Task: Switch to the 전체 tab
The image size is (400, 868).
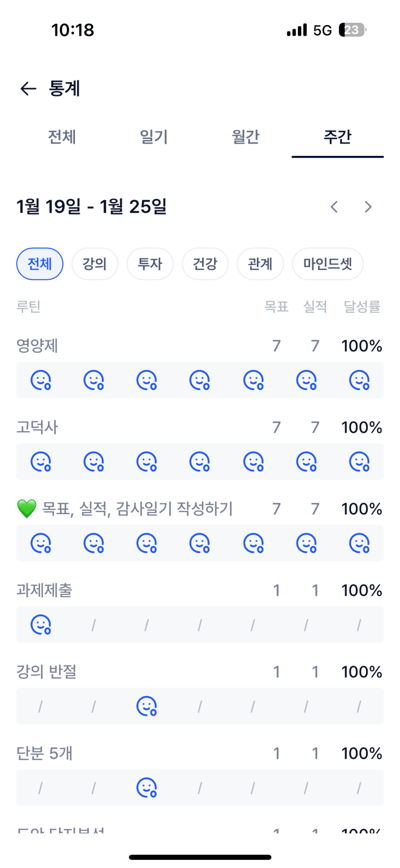Action: [x=62, y=137]
